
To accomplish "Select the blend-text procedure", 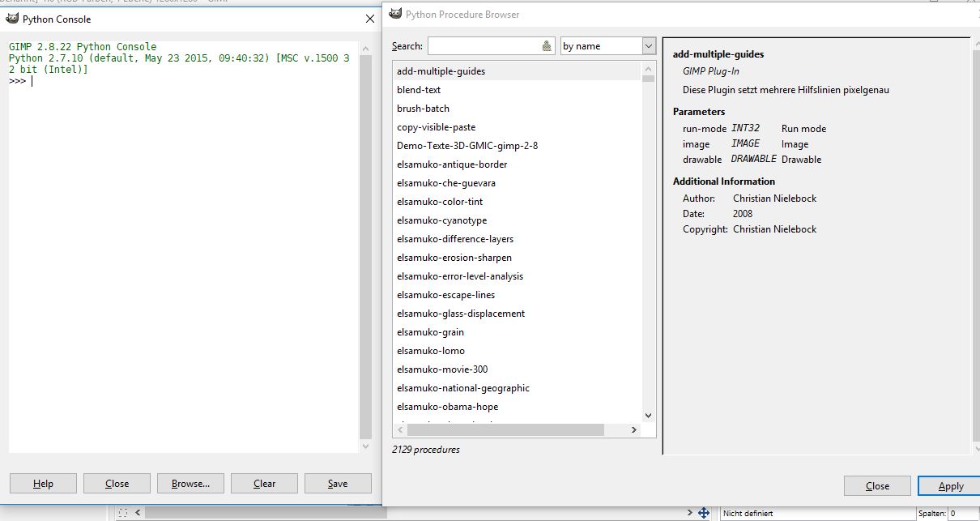I will (518, 90).
